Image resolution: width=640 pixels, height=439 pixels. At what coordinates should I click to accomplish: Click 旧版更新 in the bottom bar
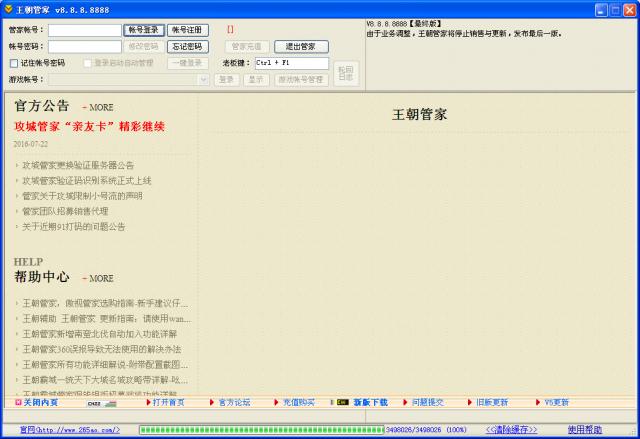492,403
